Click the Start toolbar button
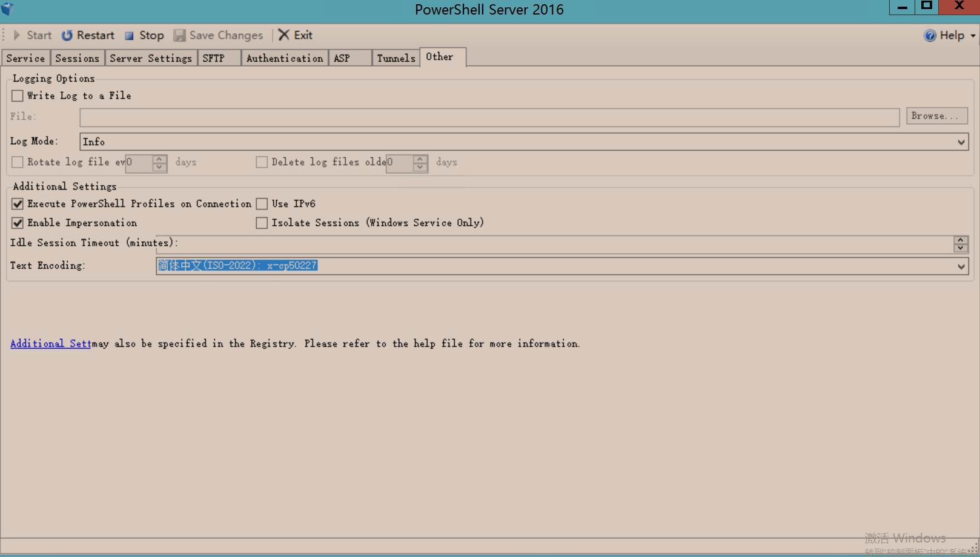Viewport: 980px width, 557px height. [33, 35]
